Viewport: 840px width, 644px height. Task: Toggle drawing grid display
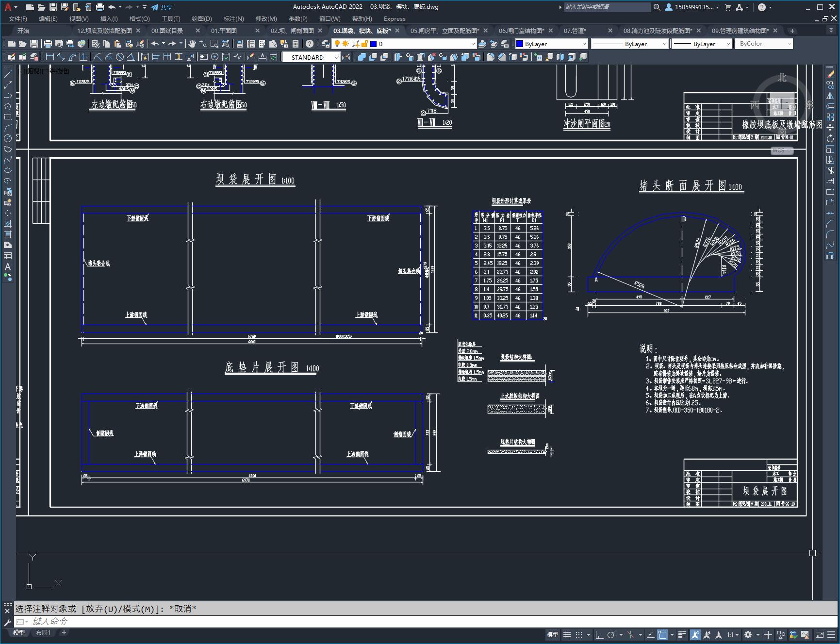click(567, 634)
